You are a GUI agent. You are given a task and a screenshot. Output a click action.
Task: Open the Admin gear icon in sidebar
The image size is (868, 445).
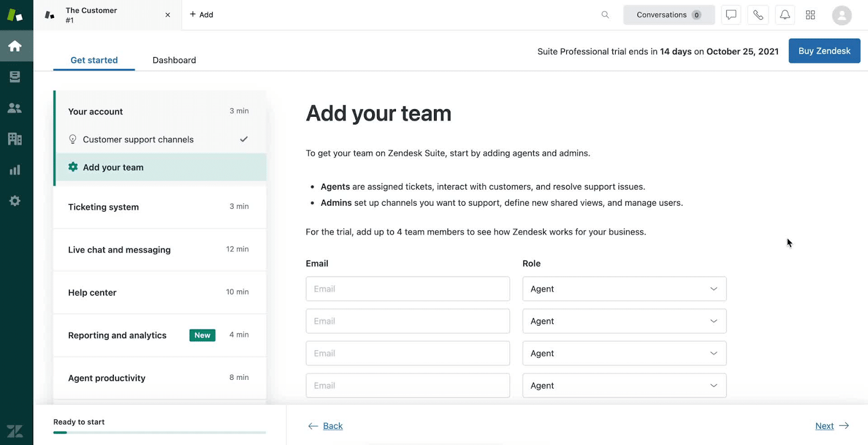(15, 201)
